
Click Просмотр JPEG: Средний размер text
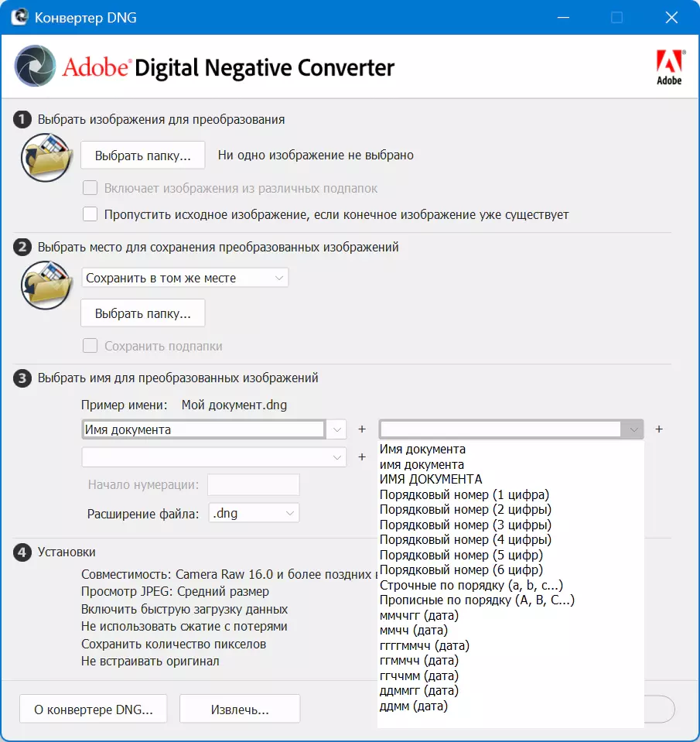(x=175, y=591)
